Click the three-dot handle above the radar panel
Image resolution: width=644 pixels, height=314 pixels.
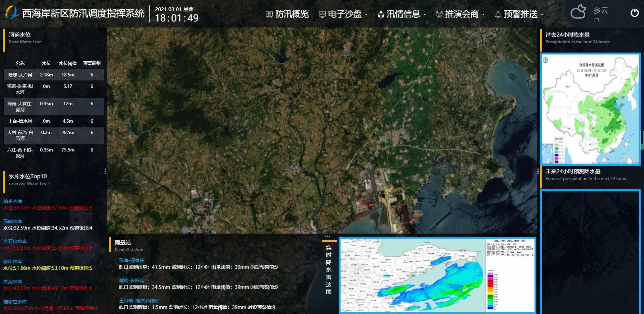[327, 236]
